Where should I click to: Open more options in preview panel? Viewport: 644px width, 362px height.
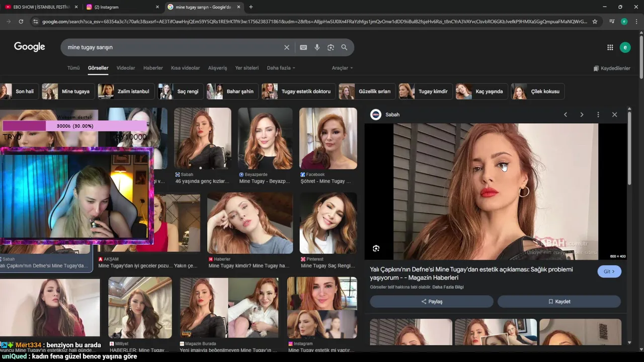point(598,115)
